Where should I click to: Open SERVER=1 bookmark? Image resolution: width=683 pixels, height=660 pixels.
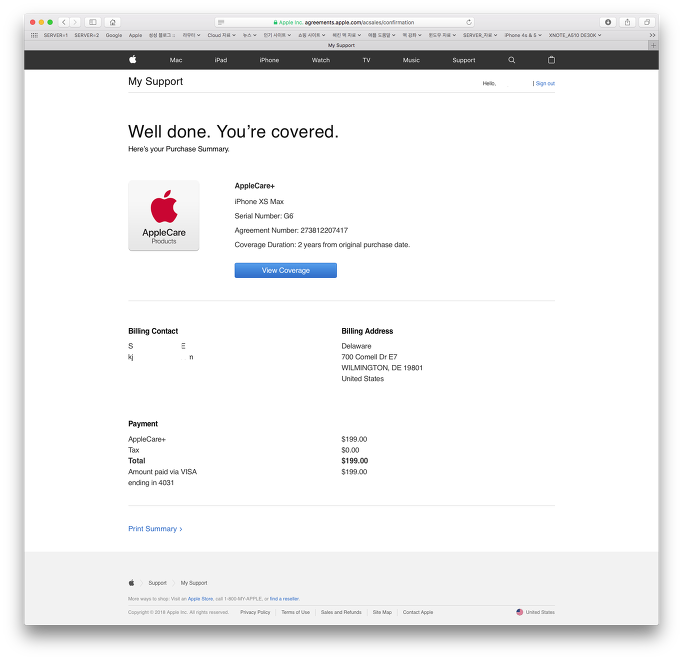coord(56,35)
